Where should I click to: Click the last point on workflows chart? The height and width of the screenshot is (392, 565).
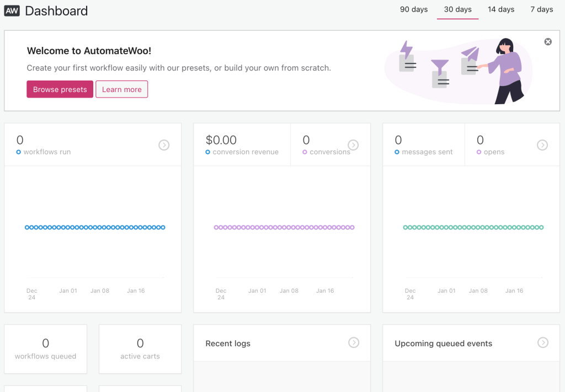point(163,227)
